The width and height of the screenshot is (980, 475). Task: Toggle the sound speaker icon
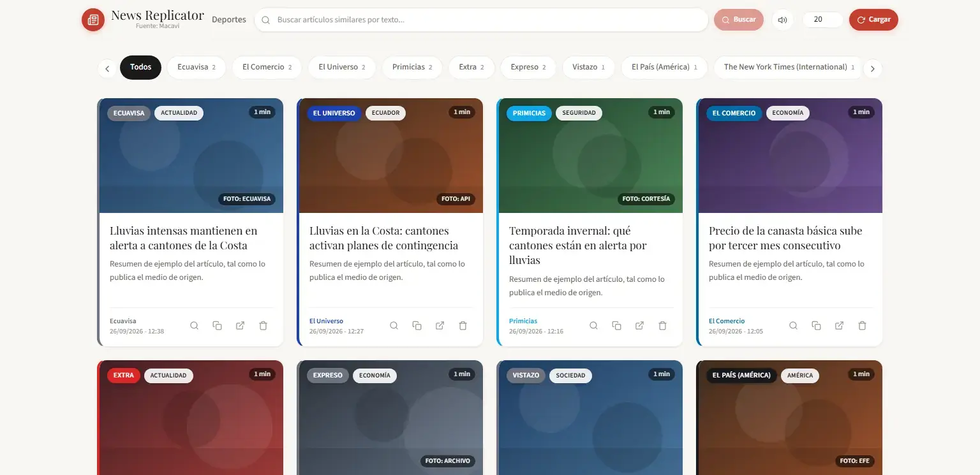(x=783, y=20)
